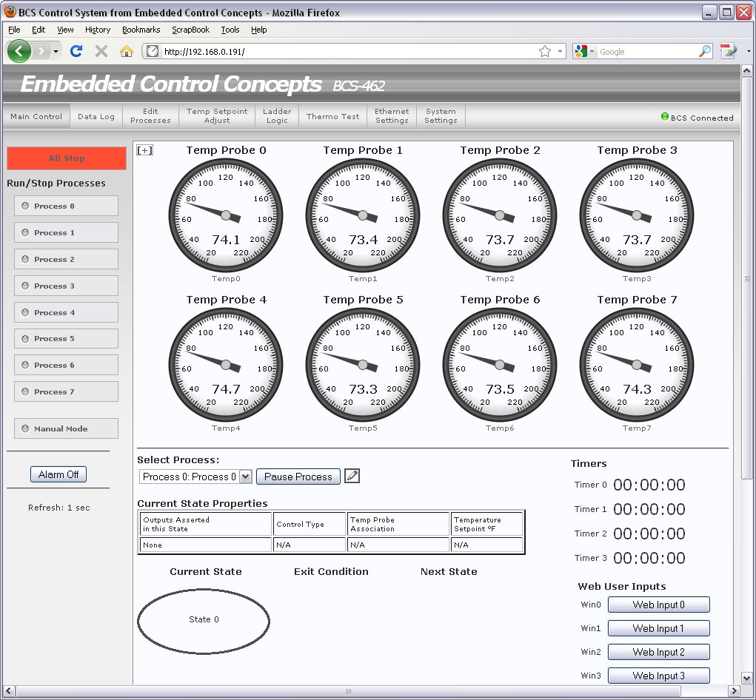
Task: Click the stop loading X icon
Action: [101, 51]
